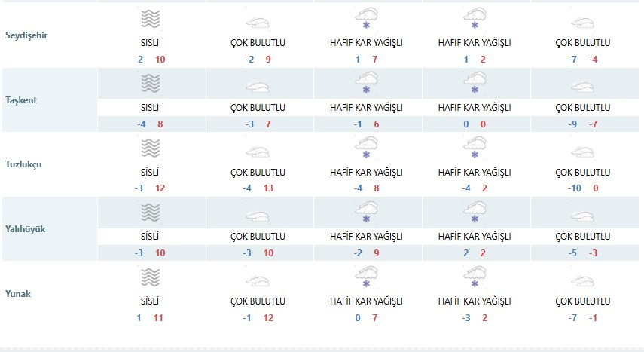Click Taşkent fourth-column HAFİF KAR YAĞIŞLI label
Screen dimensions: 644x352
(x=474, y=108)
